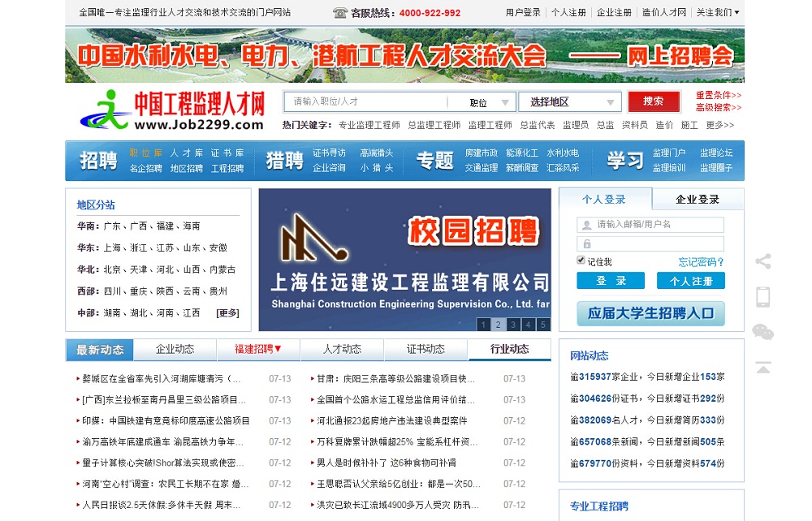
Task: Open news starting with 甘肃: 庆阳三条高等级公路
Action: 395,379
